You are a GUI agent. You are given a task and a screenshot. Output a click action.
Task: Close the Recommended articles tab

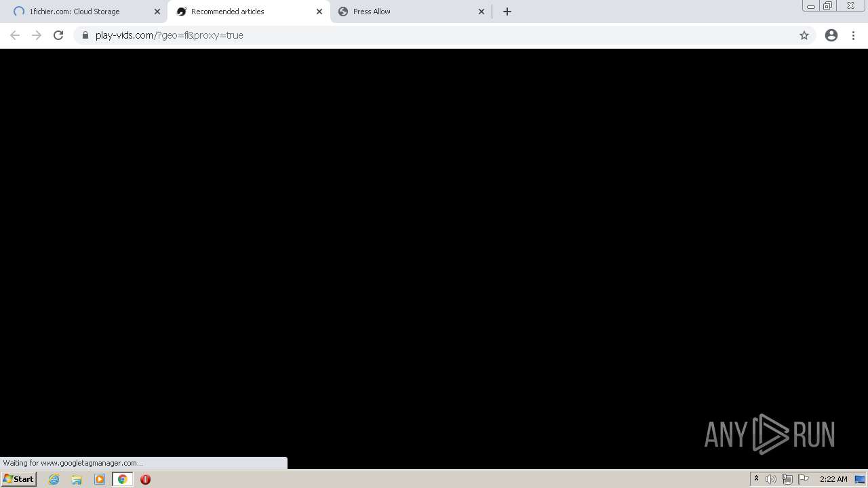[319, 12]
